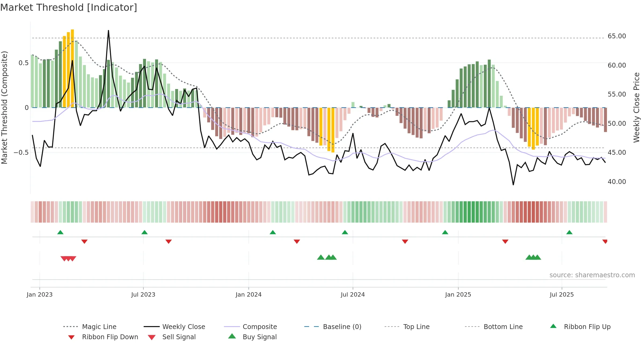Click the 40.00 price axis label
644x362 pixels.
pos(617,182)
